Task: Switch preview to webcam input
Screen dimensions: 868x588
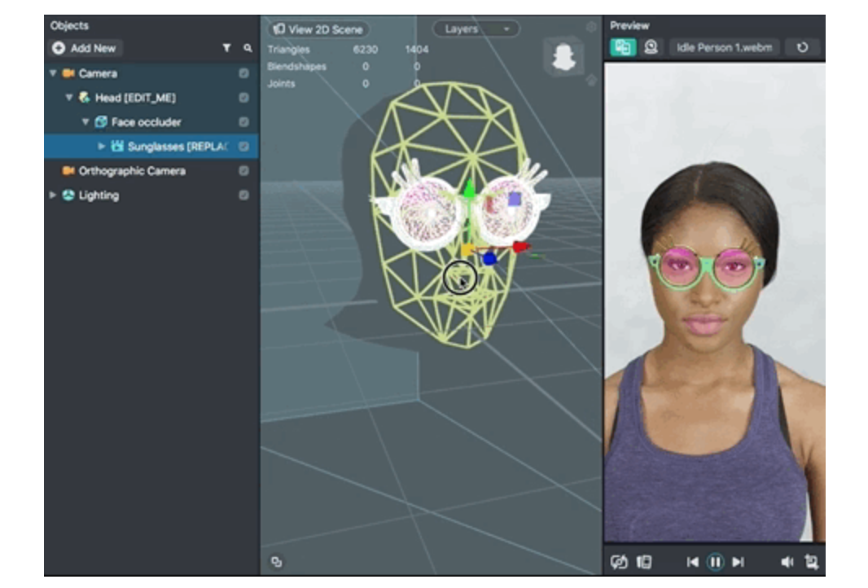Action: click(x=651, y=47)
